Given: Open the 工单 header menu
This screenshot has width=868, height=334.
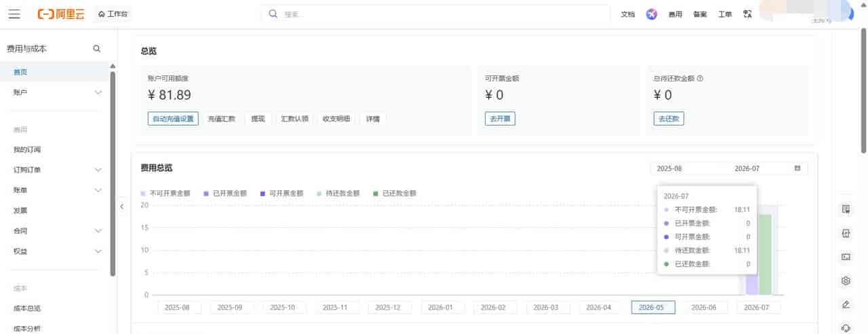Looking at the screenshot, I should click(725, 14).
